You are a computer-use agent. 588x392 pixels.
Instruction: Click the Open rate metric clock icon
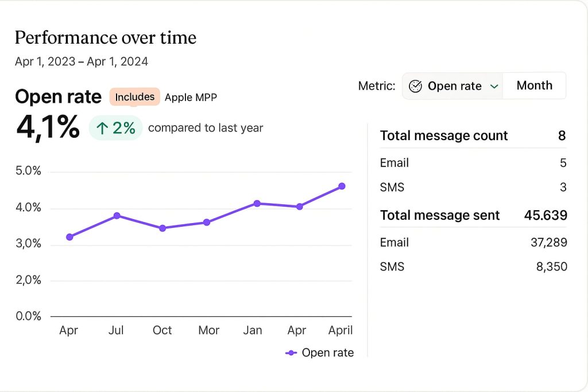(415, 86)
